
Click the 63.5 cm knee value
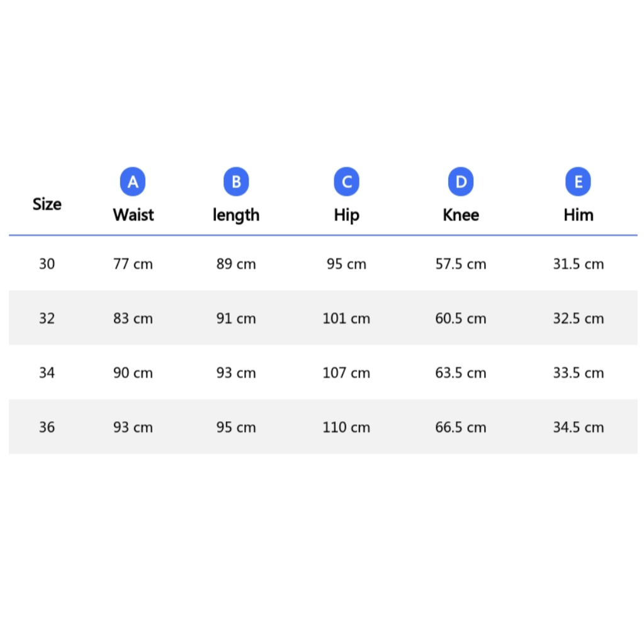(461, 373)
